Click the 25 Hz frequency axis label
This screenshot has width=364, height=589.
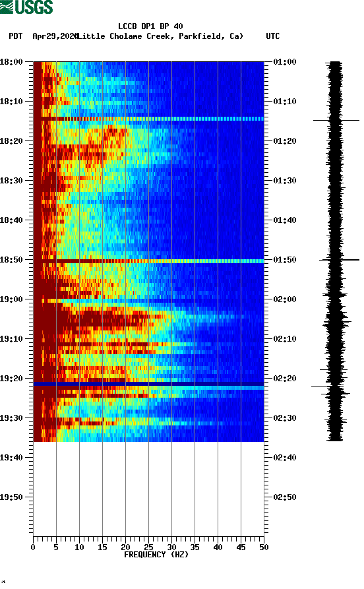pos(148,547)
